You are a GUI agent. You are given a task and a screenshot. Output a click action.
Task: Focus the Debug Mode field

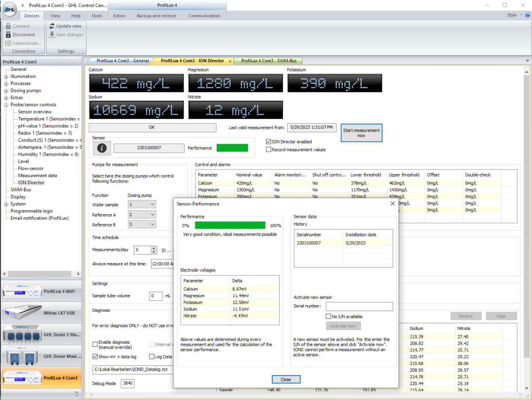(x=128, y=383)
